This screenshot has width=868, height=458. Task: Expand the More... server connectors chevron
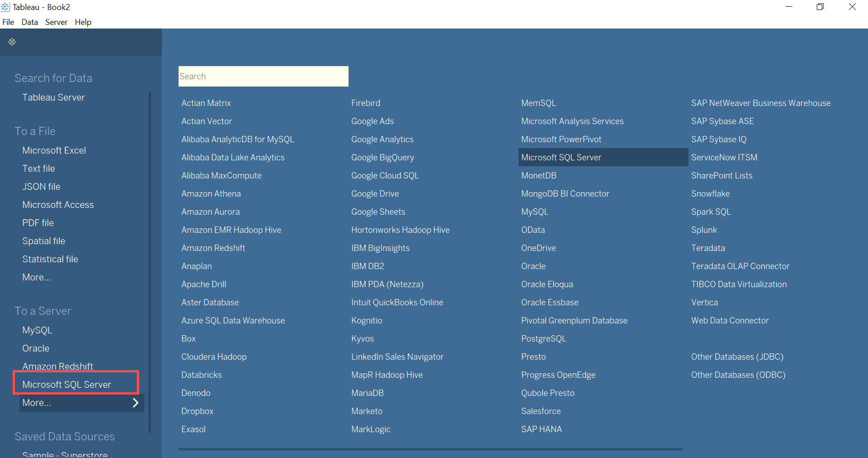coord(135,403)
